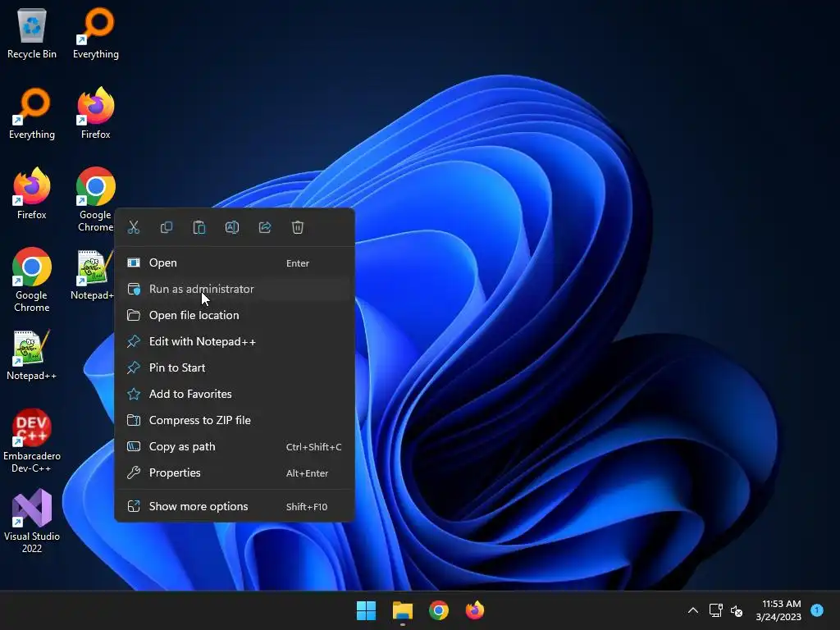Click the Copy icon in context menu
Viewport: 840px width, 630px height.
point(166,227)
